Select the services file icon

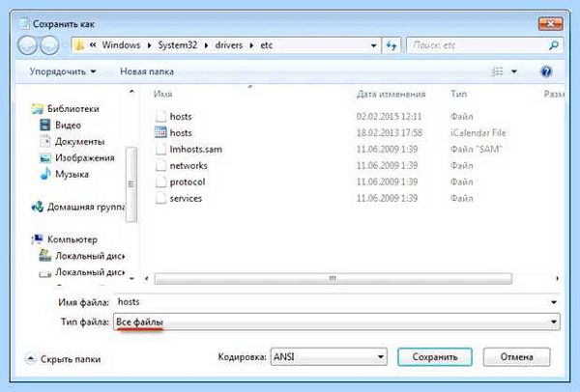coord(160,198)
